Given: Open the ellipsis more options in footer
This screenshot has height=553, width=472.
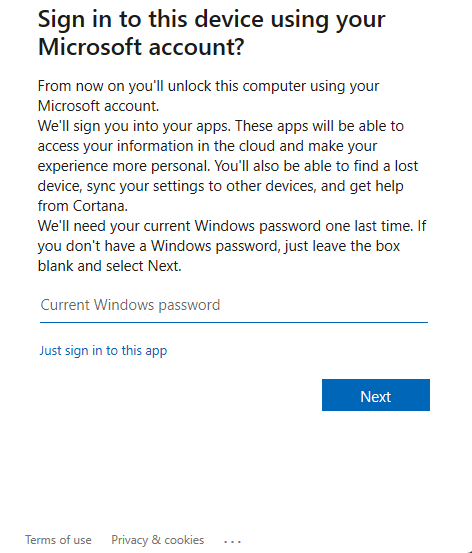Looking at the screenshot, I should [x=232, y=541].
